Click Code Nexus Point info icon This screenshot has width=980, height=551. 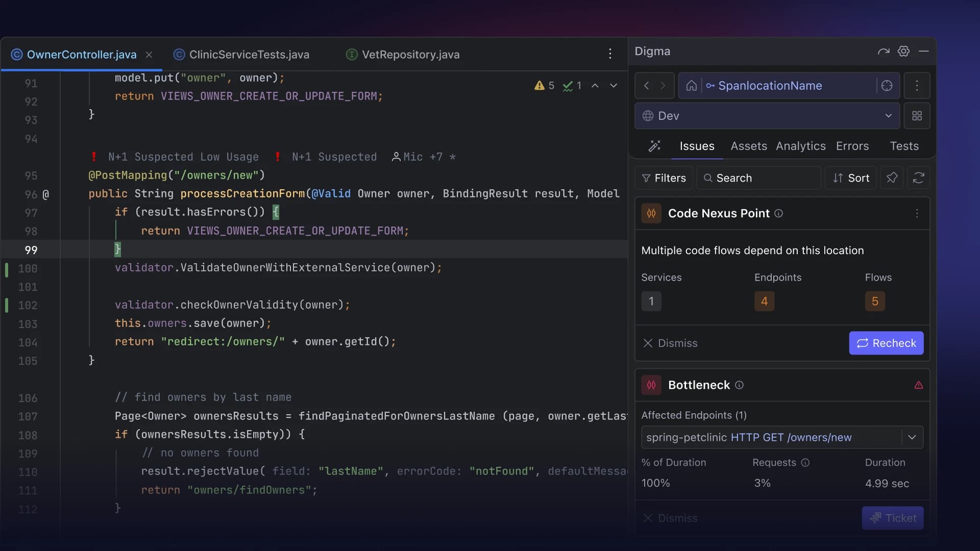coord(778,214)
